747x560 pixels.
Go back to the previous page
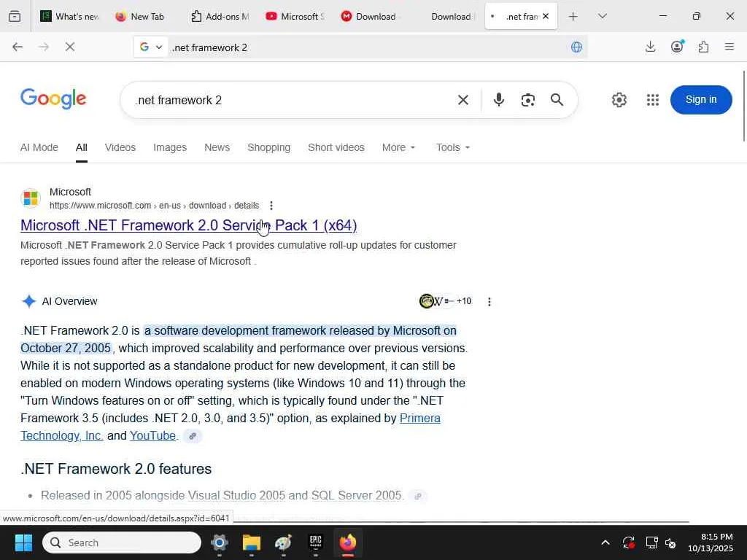click(18, 47)
